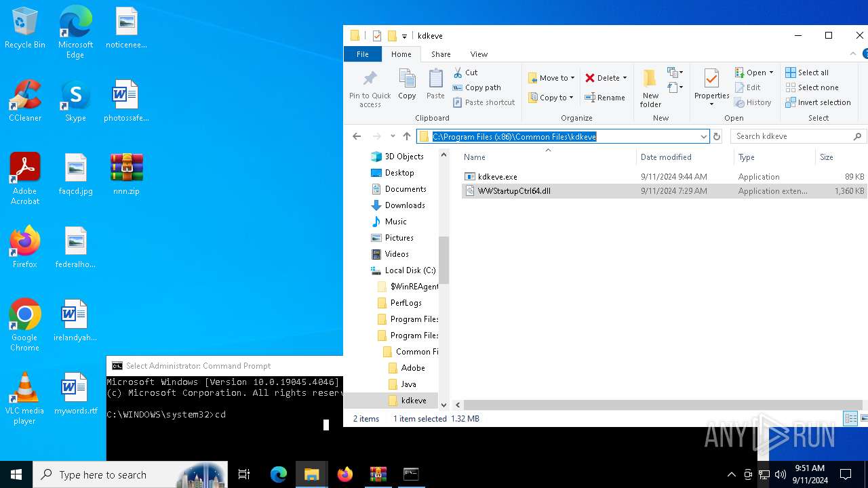Open the New item dropdown icon
Image resolution: width=868 pixels, height=488 pixels.
coord(675,73)
